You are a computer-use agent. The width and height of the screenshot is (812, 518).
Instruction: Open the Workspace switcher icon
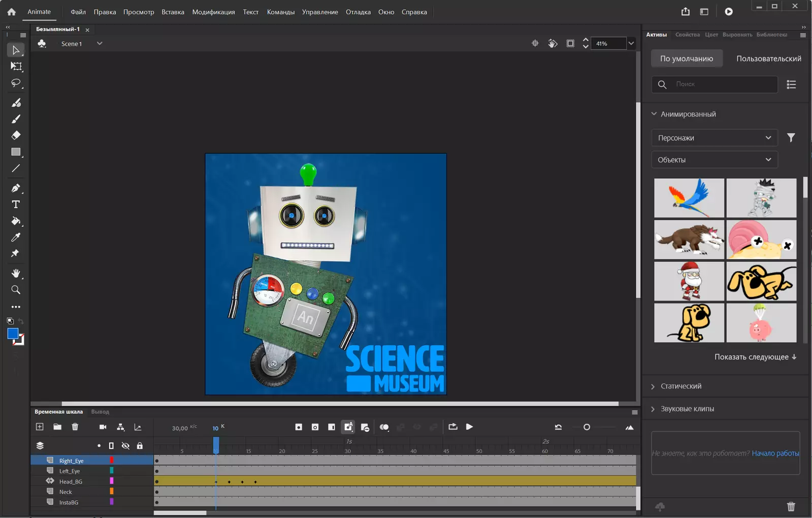pyautogui.click(x=704, y=12)
